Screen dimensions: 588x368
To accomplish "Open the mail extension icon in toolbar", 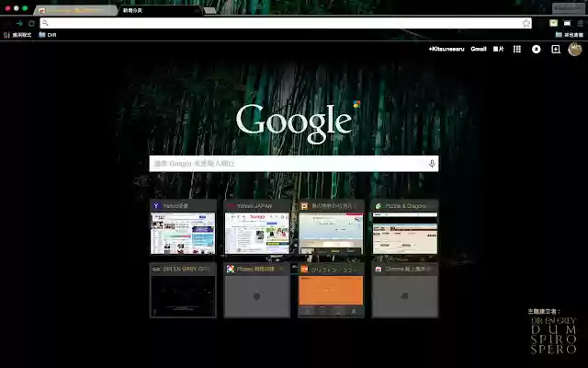I will point(553,23).
